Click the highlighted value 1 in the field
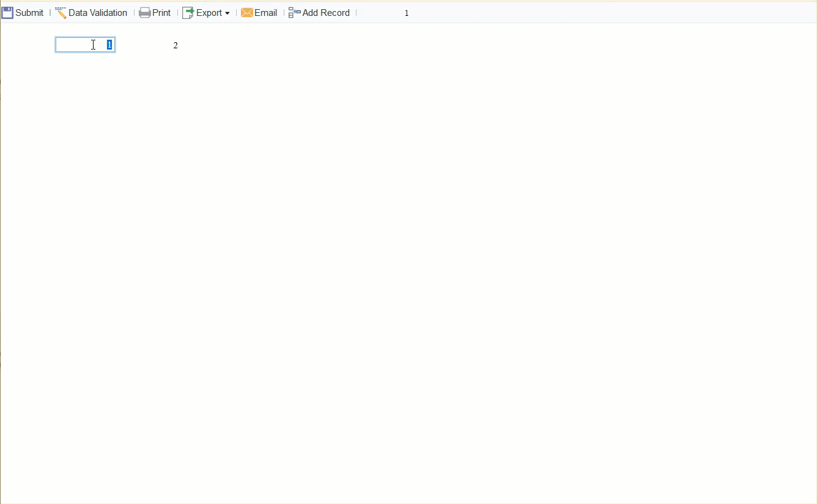The image size is (817, 504). [108, 44]
